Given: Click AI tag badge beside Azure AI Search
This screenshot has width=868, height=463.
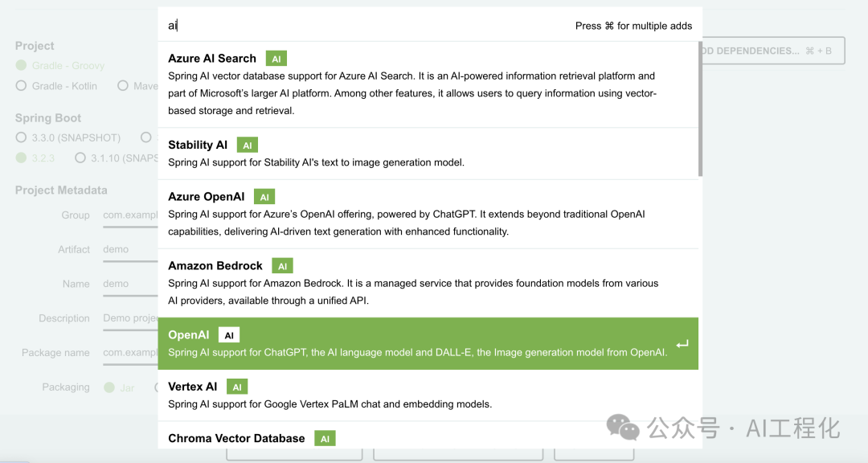Looking at the screenshot, I should click(x=276, y=59).
